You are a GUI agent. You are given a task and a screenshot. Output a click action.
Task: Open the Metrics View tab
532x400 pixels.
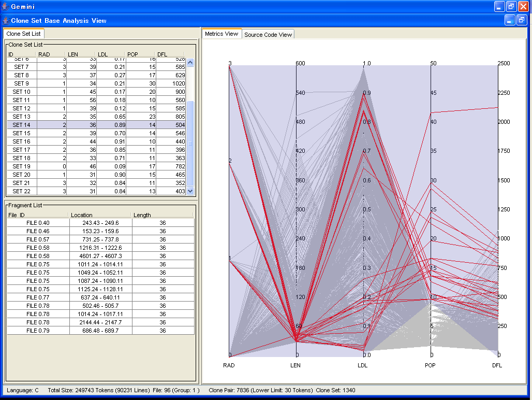[x=221, y=34]
